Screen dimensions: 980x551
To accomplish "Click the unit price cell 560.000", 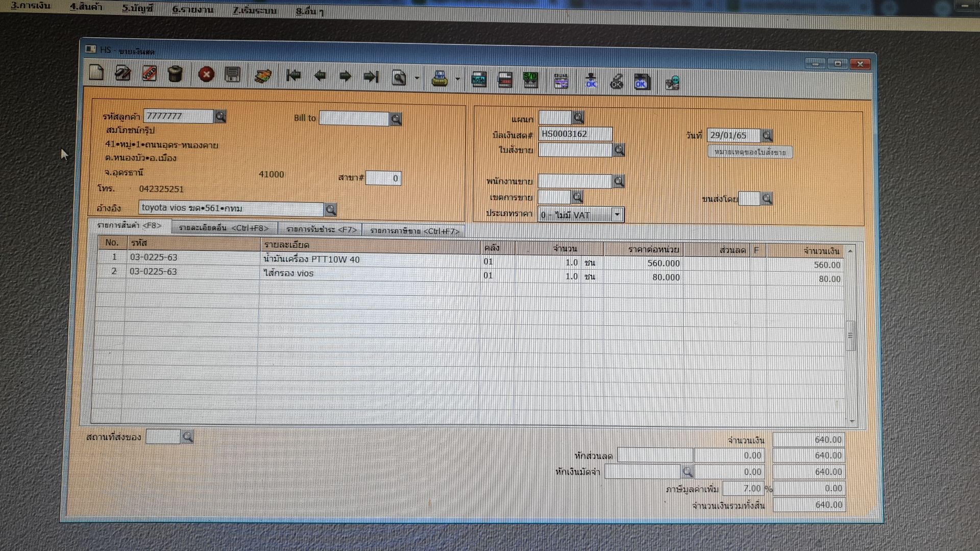I will coord(644,263).
